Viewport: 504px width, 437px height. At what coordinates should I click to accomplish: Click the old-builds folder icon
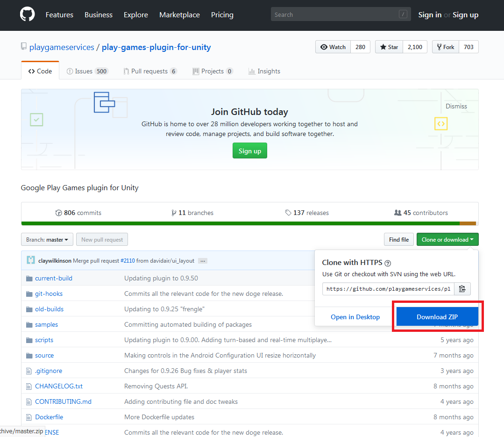[29, 309]
